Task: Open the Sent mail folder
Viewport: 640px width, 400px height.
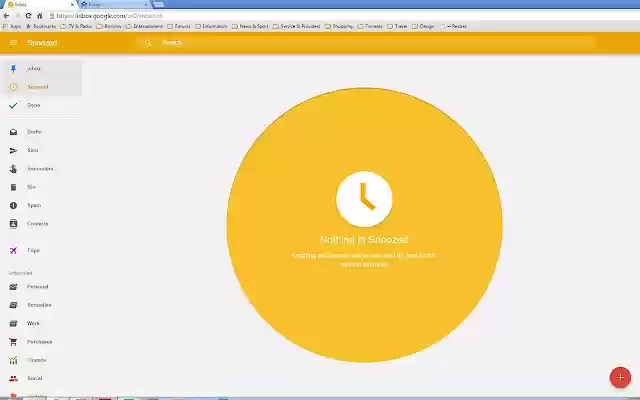Action: pyautogui.click(x=42, y=150)
